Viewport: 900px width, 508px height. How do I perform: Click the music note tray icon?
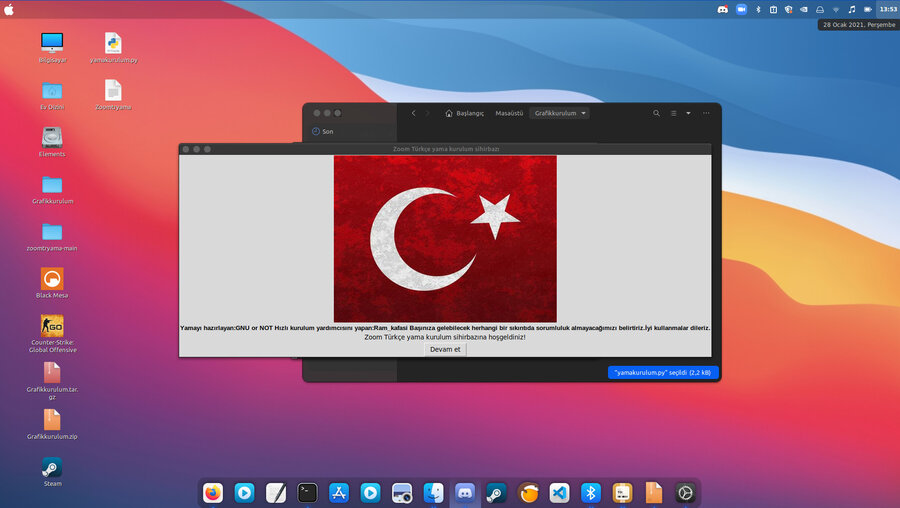point(852,9)
